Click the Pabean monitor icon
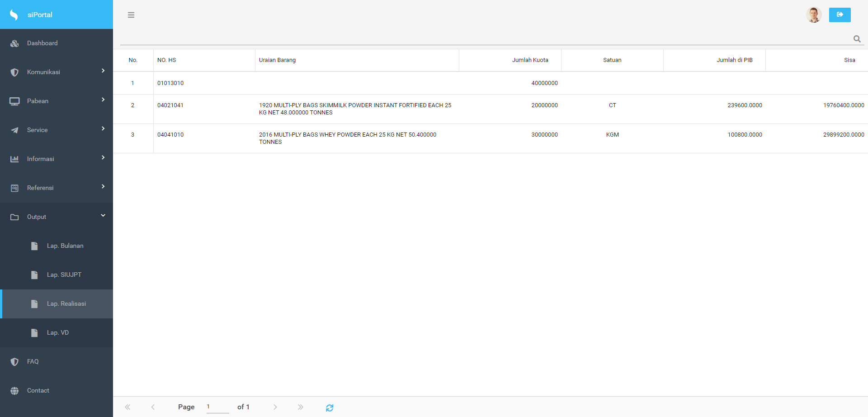The width and height of the screenshot is (868, 417). 14,101
